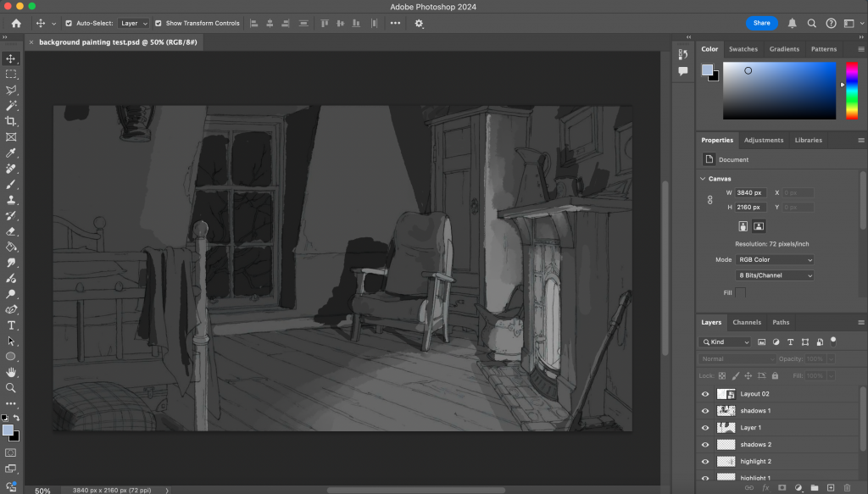Click the Share button

point(761,23)
